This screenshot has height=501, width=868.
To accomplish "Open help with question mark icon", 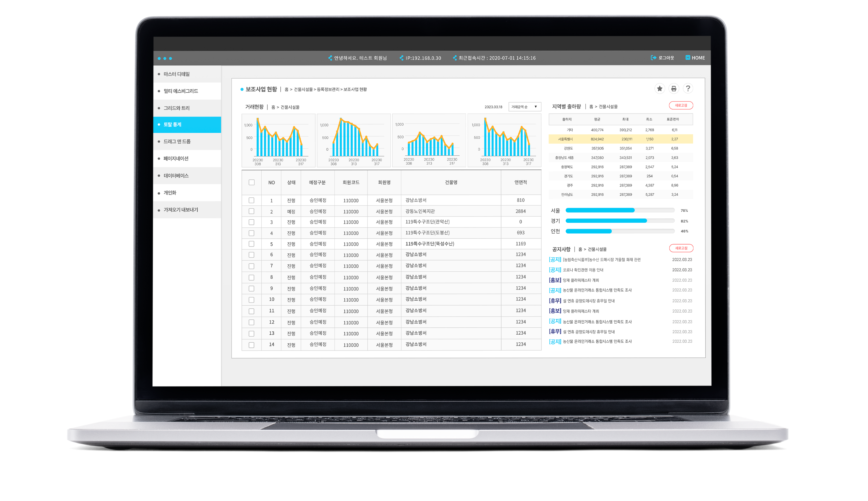I will tap(687, 89).
